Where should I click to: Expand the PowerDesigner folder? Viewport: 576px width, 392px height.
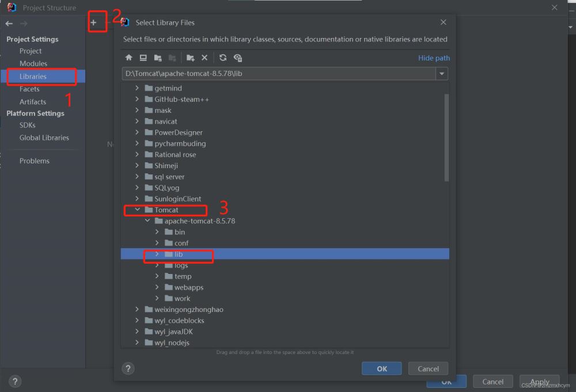pos(137,132)
